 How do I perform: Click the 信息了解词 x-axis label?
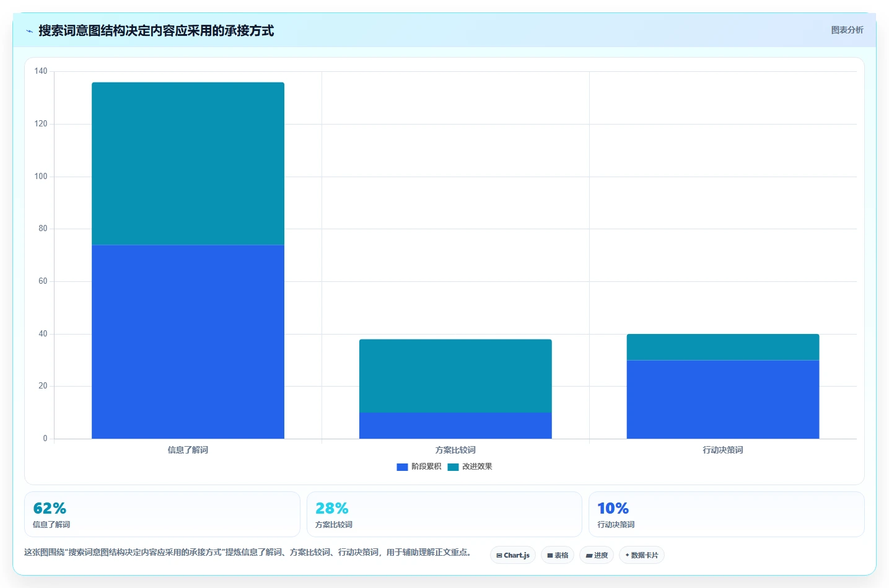188,450
